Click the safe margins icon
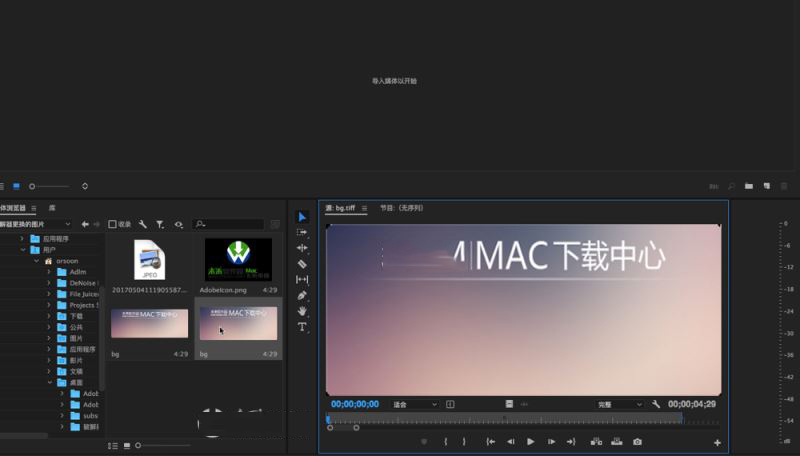Viewport: 800px width, 456px height. point(450,404)
